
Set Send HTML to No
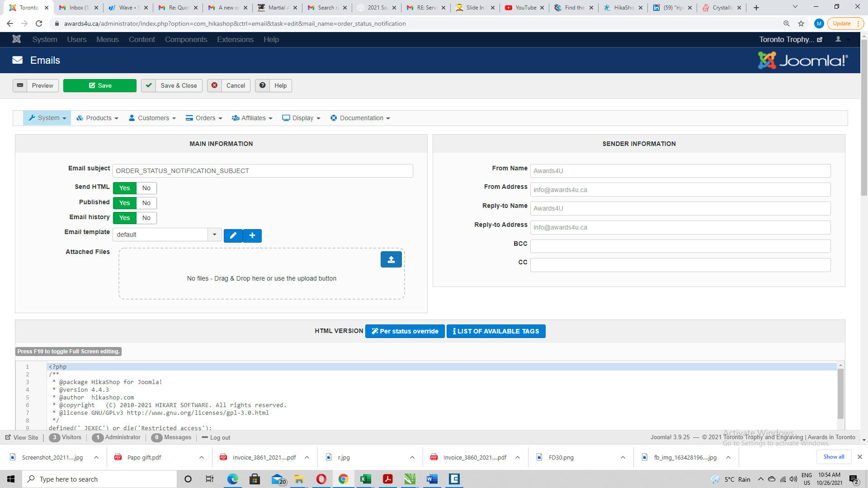[x=146, y=188]
